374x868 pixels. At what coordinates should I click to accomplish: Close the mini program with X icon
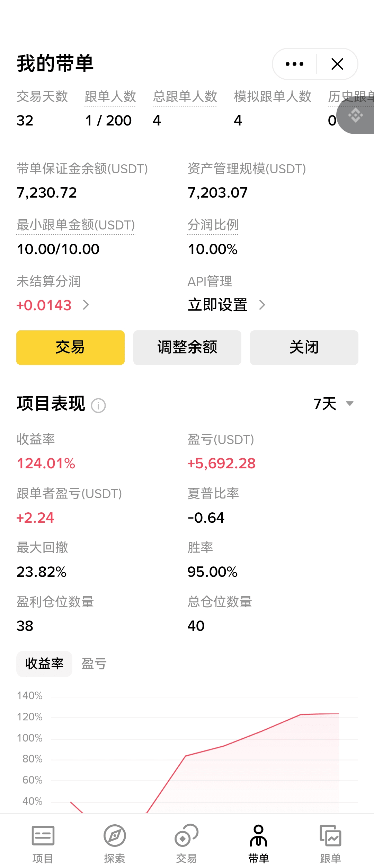pyautogui.click(x=337, y=64)
